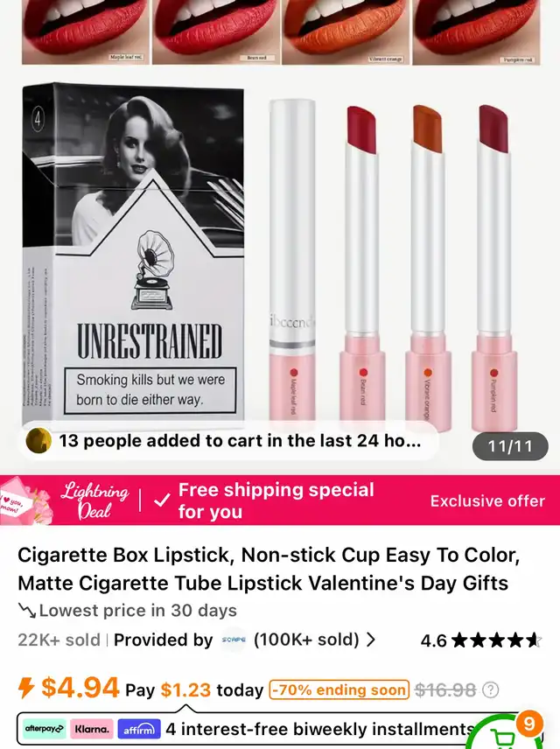Tap the question mark help icon beside $16.98
Viewport: 560px width, 749px height.
[491, 689]
